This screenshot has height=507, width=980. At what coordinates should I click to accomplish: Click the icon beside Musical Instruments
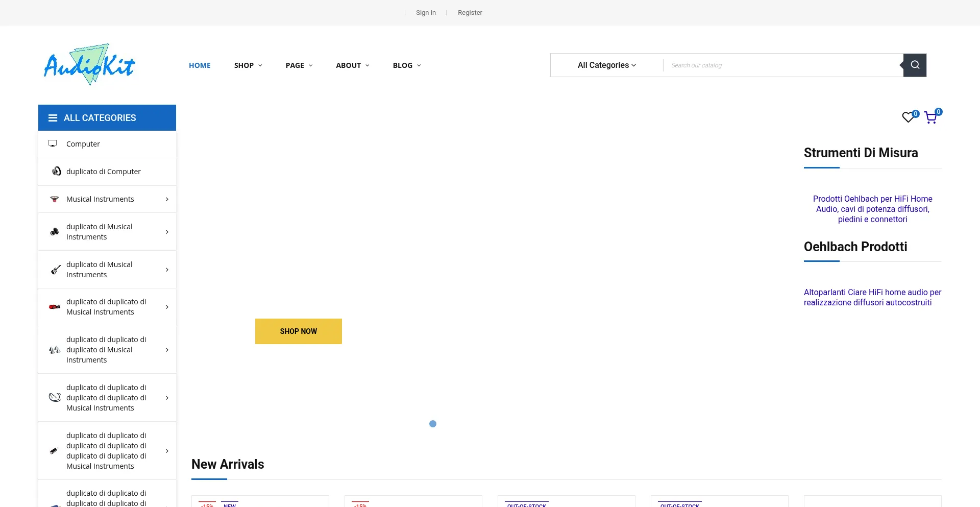(55, 199)
